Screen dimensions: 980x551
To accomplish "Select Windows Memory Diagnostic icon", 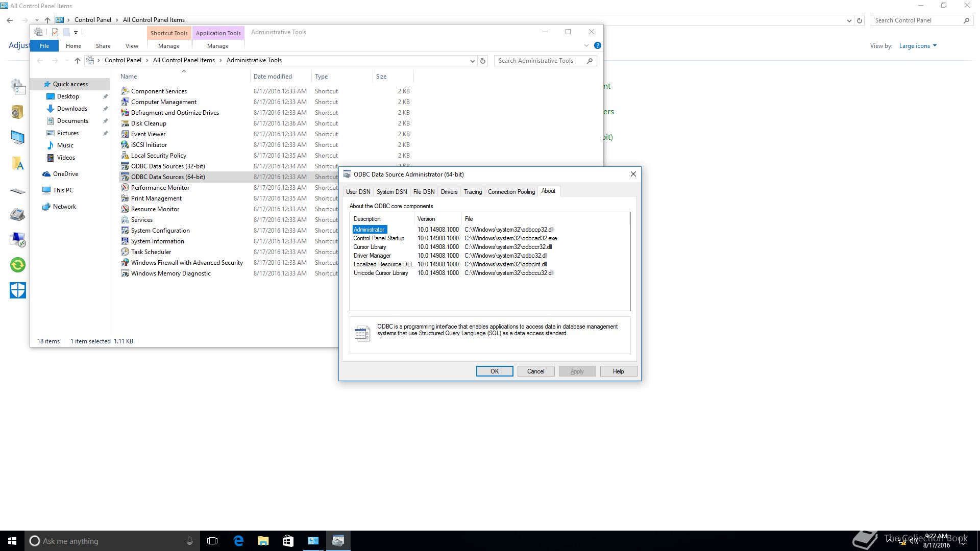I will [125, 273].
